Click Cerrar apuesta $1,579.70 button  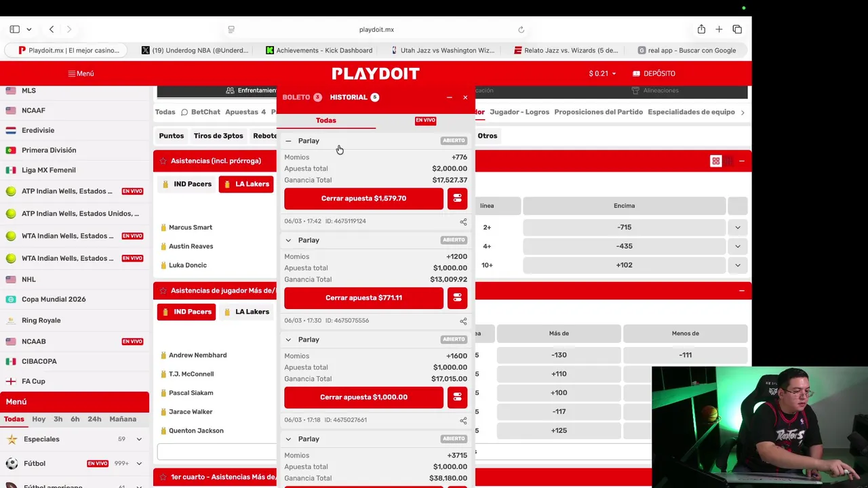(363, 199)
